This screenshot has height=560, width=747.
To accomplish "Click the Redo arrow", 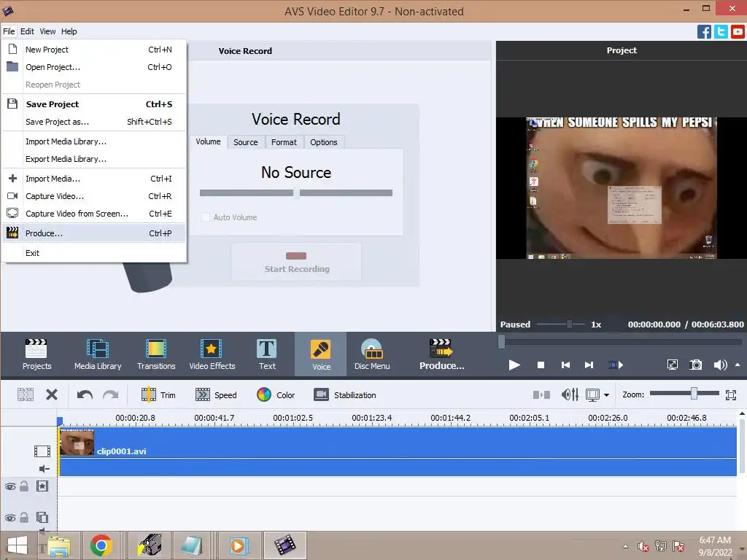I will tap(111, 394).
